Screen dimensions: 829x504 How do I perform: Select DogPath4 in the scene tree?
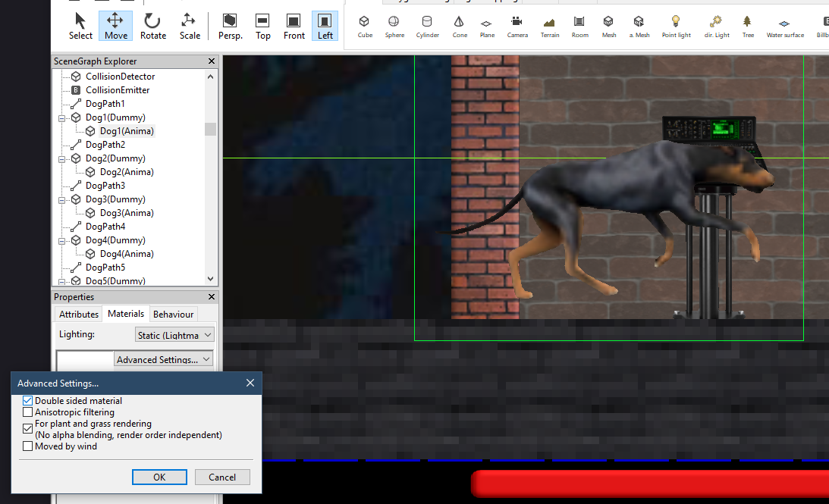pos(105,226)
